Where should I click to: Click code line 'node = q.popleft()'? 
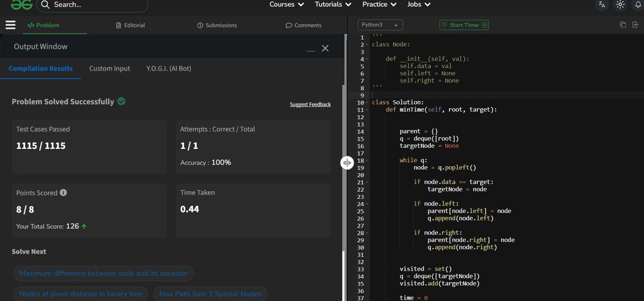[x=445, y=168]
